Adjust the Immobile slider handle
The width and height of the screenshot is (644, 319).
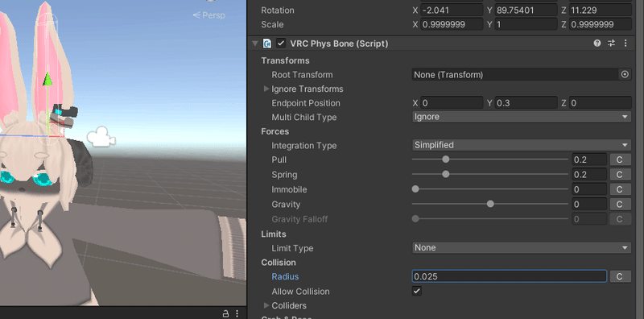point(415,189)
